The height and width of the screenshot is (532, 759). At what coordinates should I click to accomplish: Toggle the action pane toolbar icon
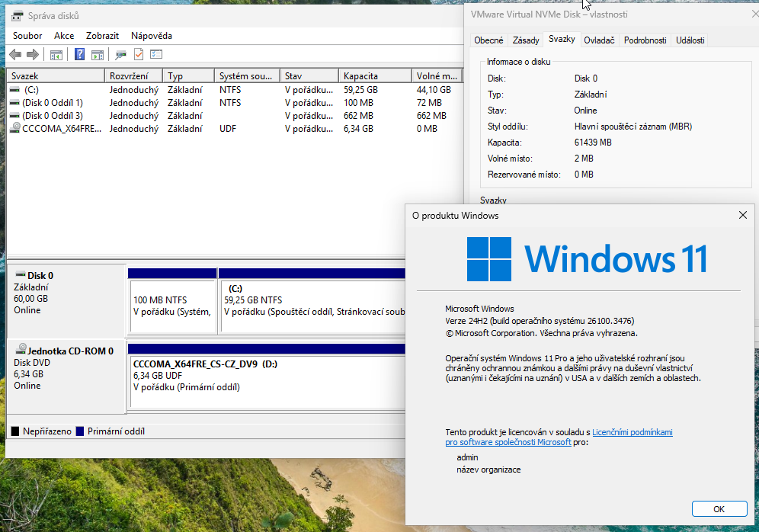[98, 54]
